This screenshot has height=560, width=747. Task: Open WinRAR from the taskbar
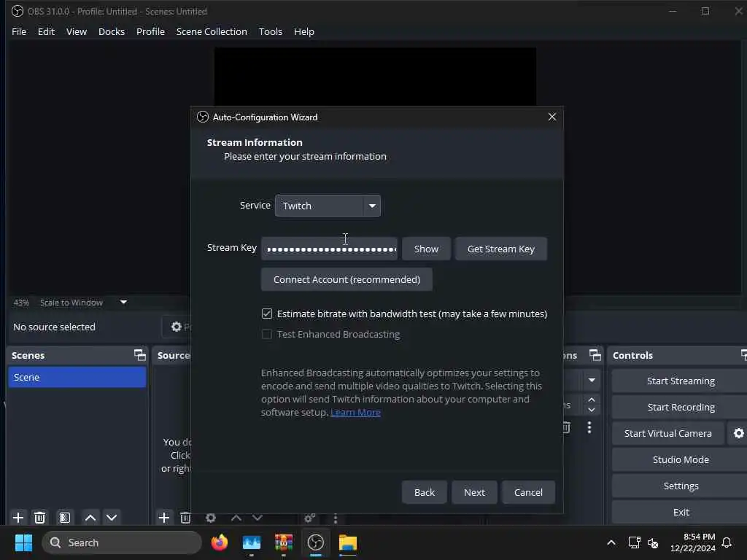point(284,542)
